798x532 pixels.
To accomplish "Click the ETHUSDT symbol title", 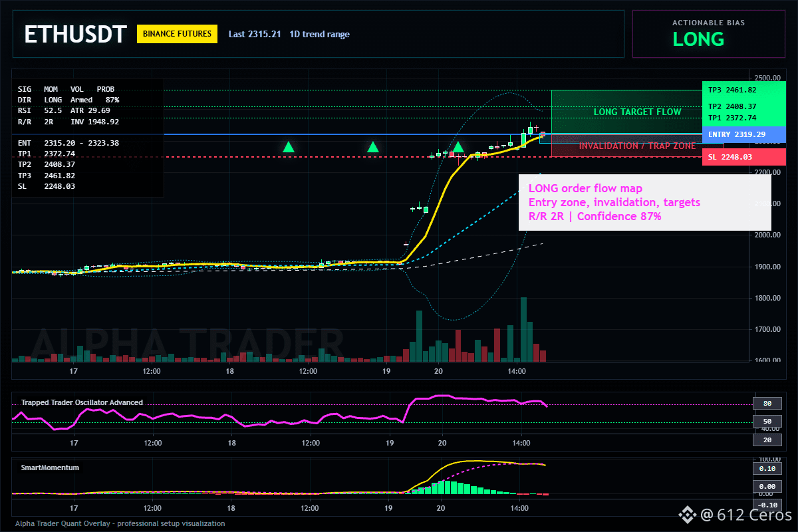I will 75,34.
